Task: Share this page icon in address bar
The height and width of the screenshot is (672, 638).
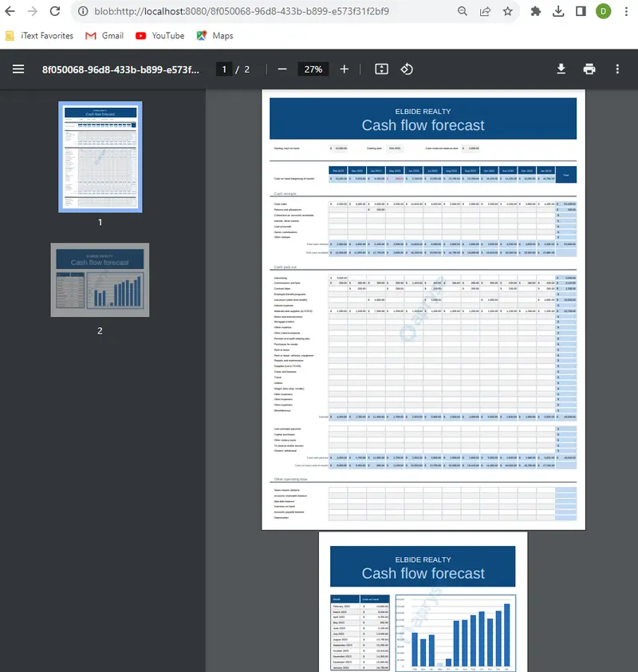Action: click(x=485, y=11)
